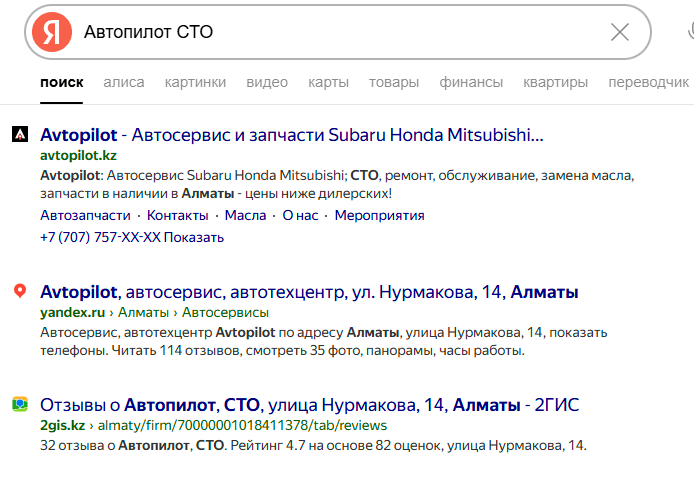Open the картинки tab

pyautogui.click(x=195, y=82)
